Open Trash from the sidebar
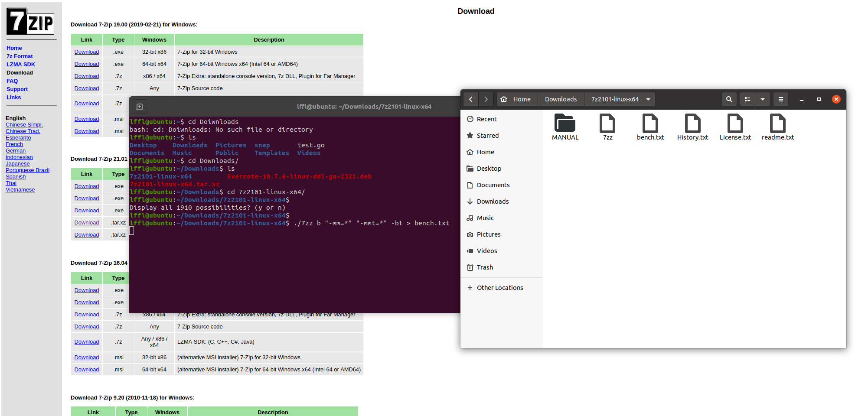The height and width of the screenshot is (416, 868). click(484, 267)
